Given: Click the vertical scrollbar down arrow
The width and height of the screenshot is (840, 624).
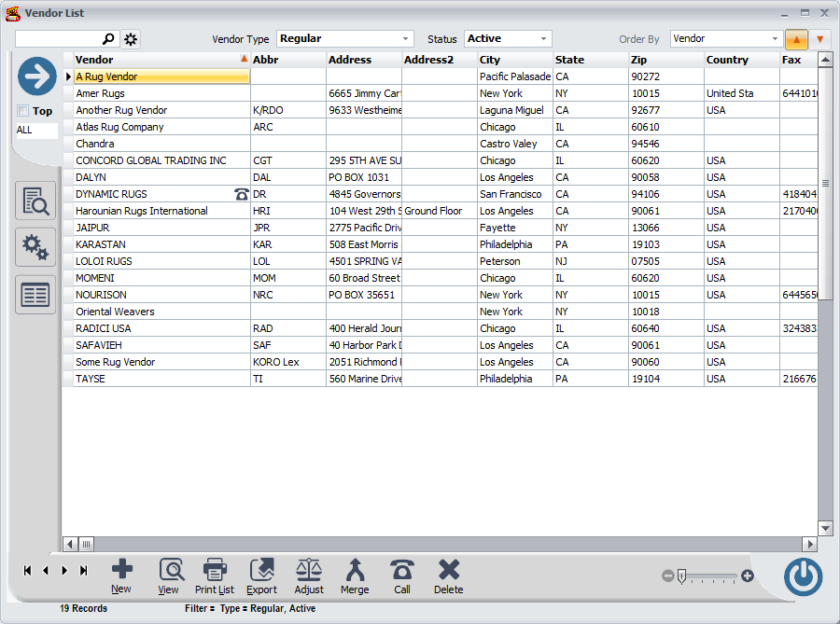Looking at the screenshot, I should point(826,528).
